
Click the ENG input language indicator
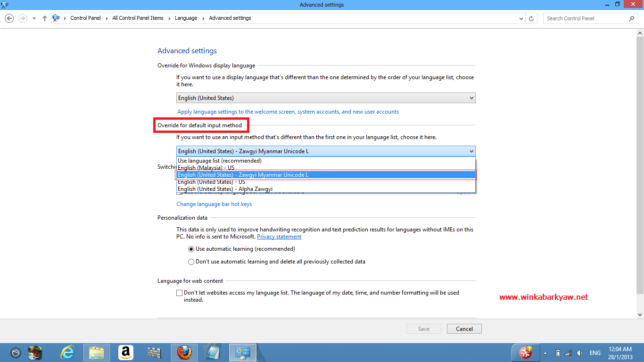595,353
